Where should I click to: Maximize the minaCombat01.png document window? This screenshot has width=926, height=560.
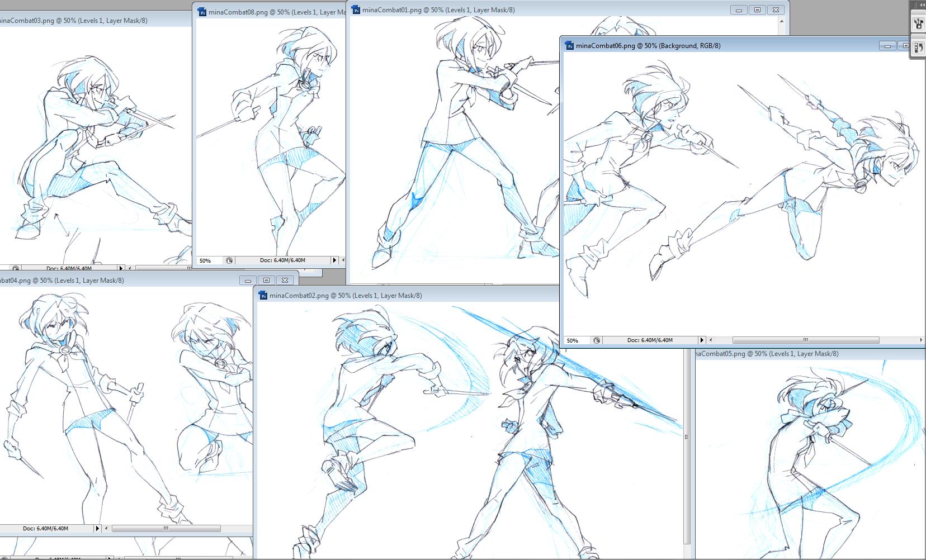pyautogui.click(x=757, y=10)
